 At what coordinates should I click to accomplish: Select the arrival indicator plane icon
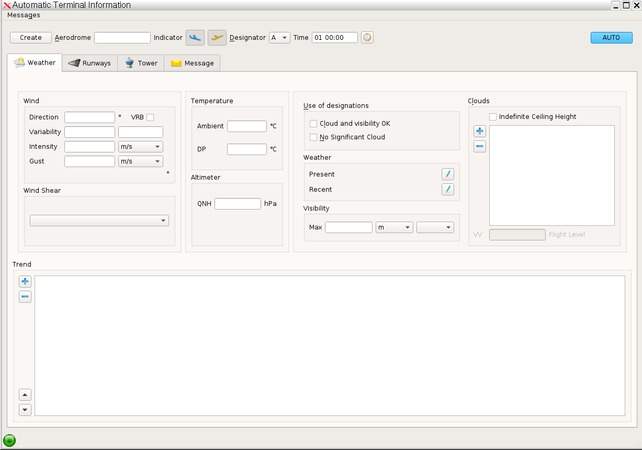tap(196, 37)
